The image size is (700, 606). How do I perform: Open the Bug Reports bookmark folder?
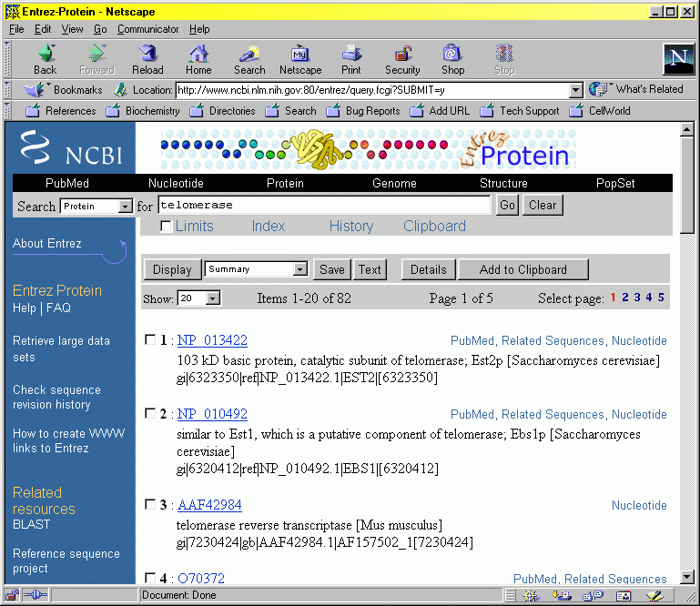[x=363, y=111]
